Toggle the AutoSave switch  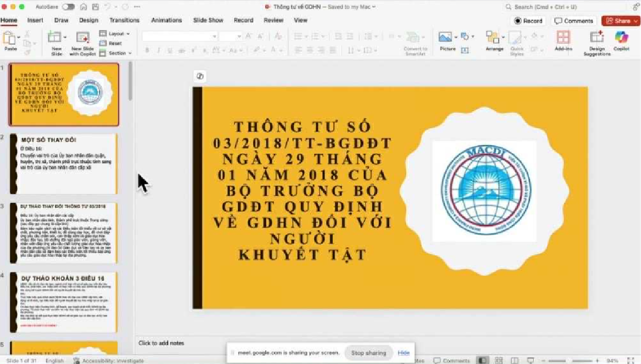tap(69, 7)
